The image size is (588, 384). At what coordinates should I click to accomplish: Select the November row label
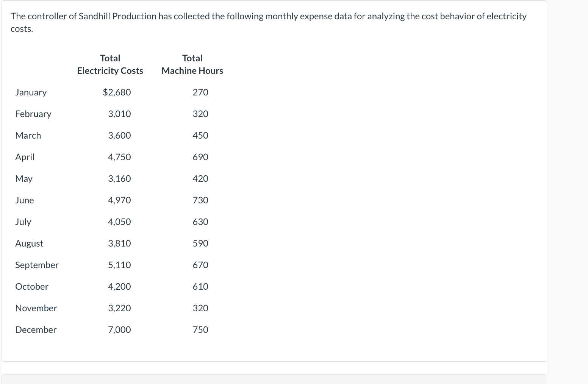(x=36, y=308)
